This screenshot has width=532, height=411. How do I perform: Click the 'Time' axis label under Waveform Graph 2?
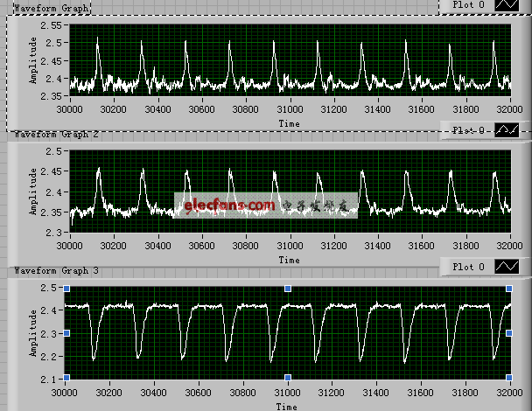point(289,260)
